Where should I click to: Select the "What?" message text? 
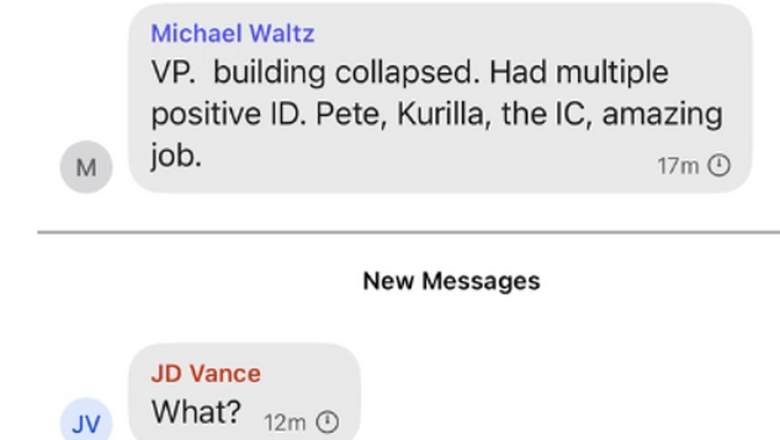pyautogui.click(x=196, y=411)
